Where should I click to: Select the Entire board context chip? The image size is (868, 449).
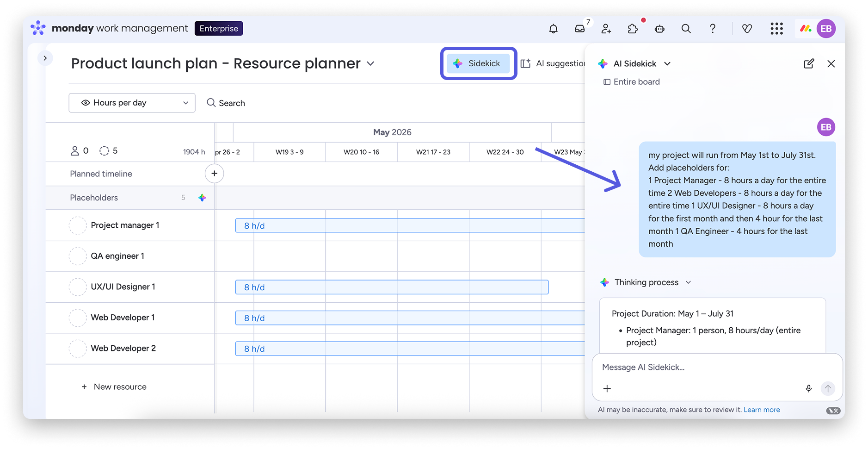[x=632, y=82]
